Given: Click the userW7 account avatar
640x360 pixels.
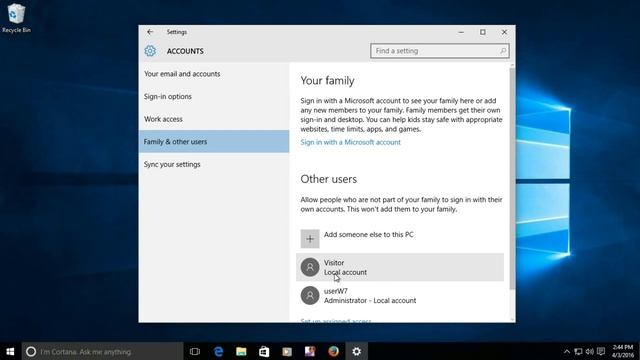Looking at the screenshot, I should click(x=310, y=295).
